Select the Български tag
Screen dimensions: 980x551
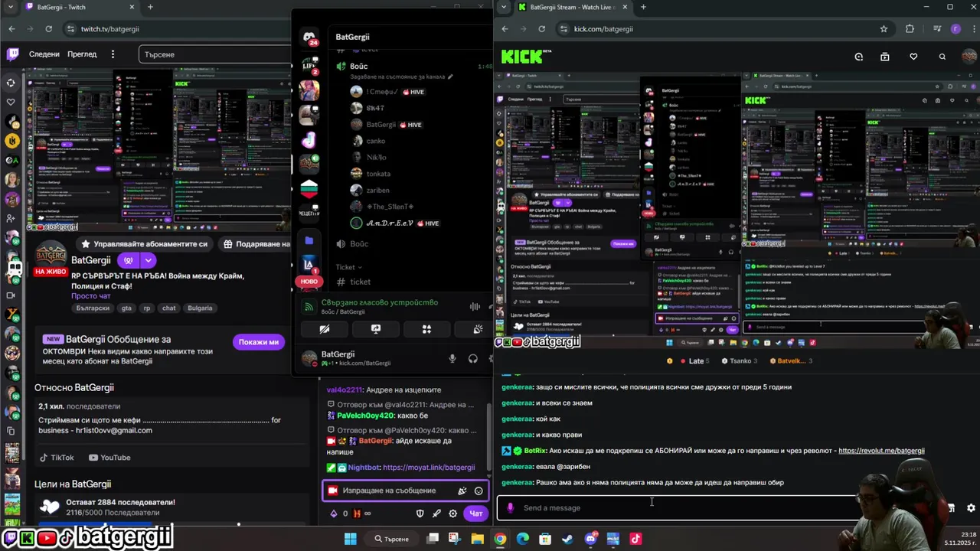[x=93, y=308]
